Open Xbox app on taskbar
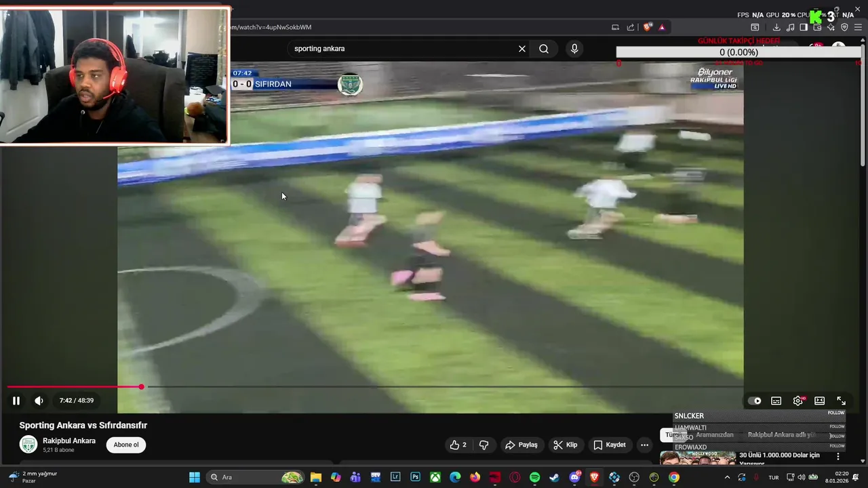Viewport: 868px width, 488px height. (435, 477)
